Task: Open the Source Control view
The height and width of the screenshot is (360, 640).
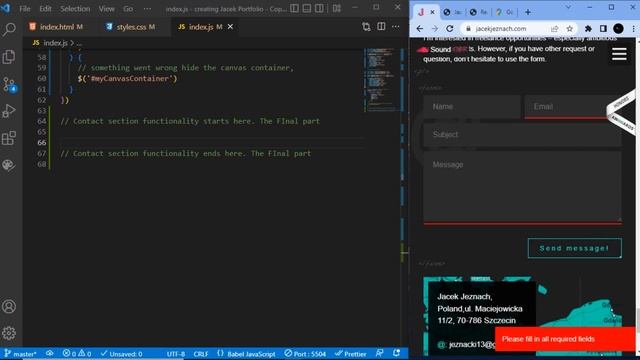Action: pyautogui.click(x=9, y=84)
